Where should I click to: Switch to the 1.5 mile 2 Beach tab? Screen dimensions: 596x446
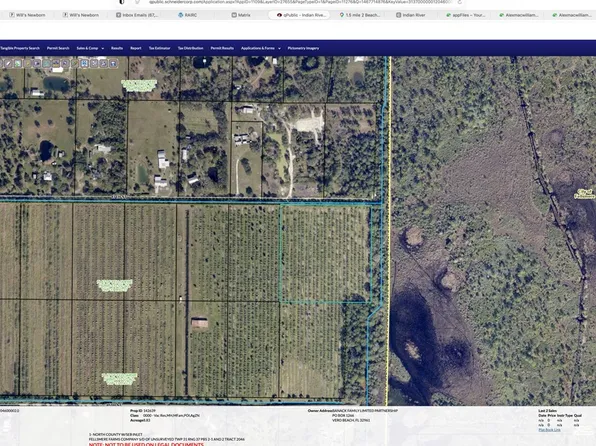tap(360, 15)
